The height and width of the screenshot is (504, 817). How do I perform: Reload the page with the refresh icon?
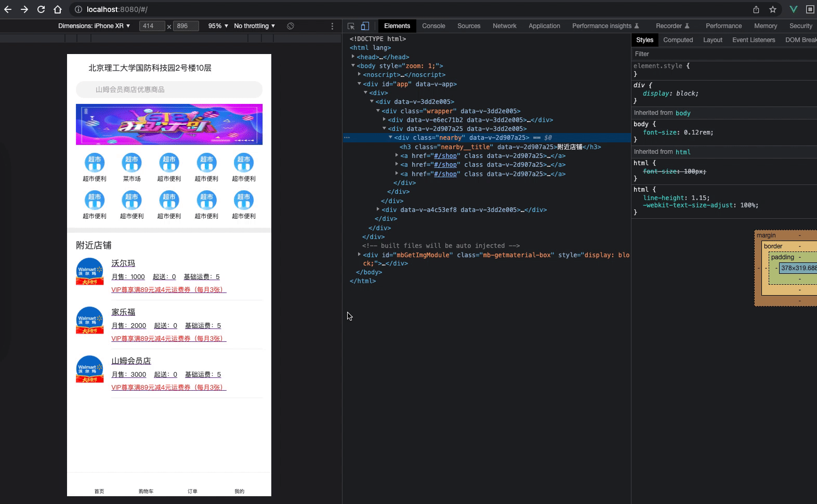point(41,9)
